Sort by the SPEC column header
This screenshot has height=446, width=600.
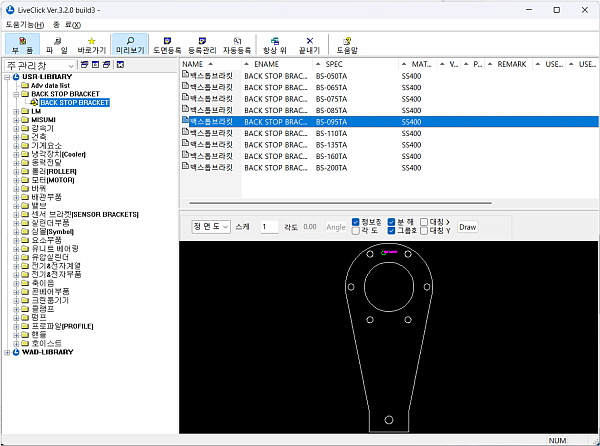[355, 64]
